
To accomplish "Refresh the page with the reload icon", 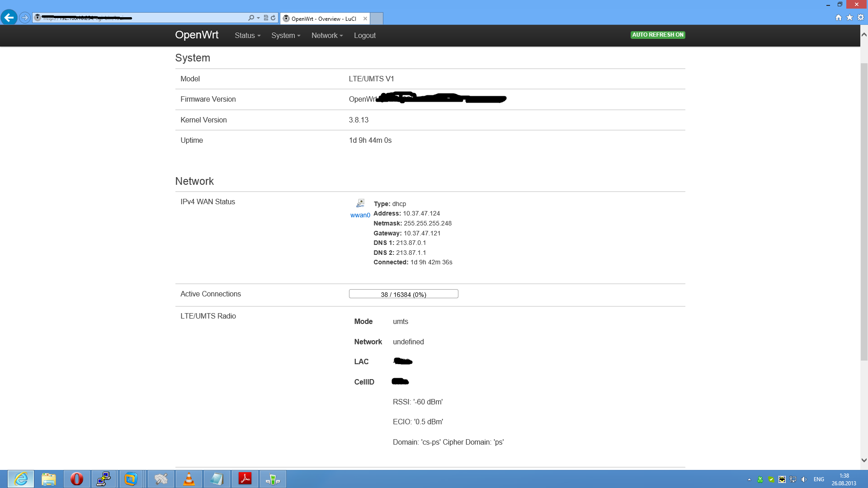I will tap(273, 18).
